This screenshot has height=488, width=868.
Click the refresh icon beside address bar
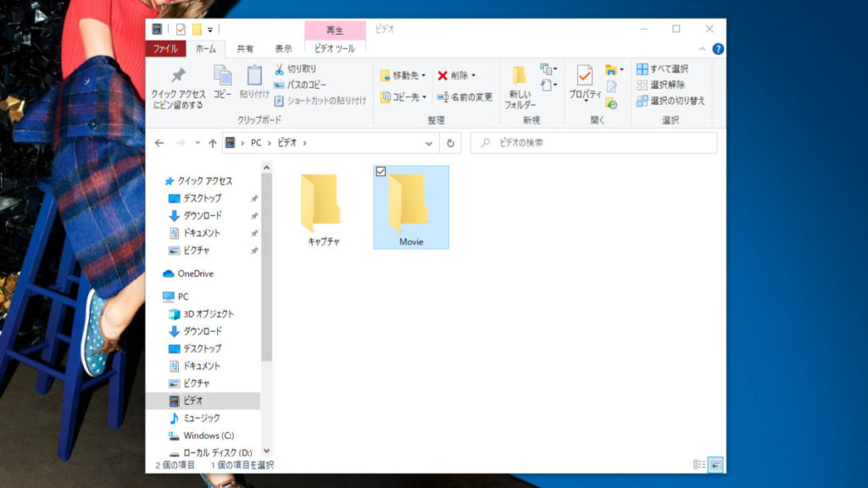tap(451, 143)
